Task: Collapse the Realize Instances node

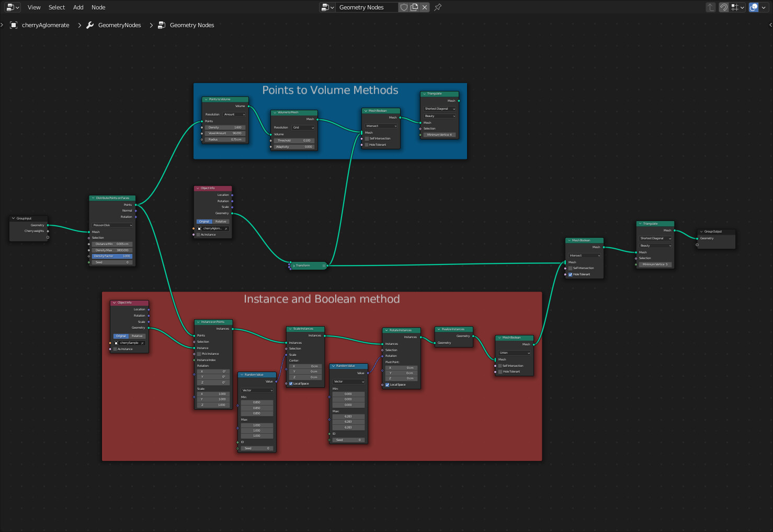Action: (x=438, y=329)
